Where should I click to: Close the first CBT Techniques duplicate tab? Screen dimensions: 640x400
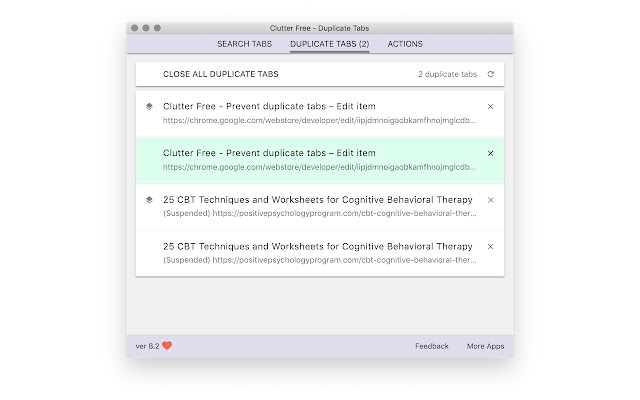(x=490, y=199)
